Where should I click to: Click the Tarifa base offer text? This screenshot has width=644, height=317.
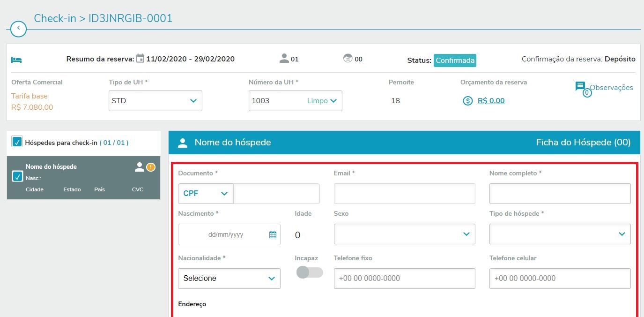click(30, 96)
